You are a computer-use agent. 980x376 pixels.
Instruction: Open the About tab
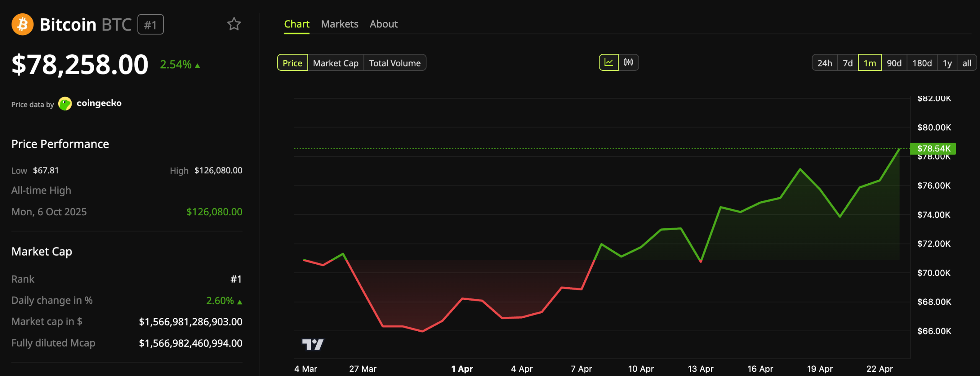click(x=383, y=24)
